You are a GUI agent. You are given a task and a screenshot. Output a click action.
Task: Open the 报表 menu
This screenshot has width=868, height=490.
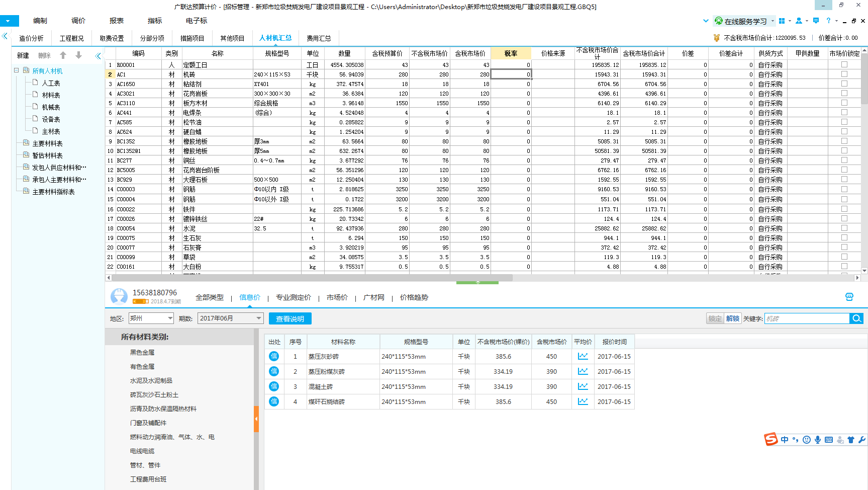click(x=117, y=21)
